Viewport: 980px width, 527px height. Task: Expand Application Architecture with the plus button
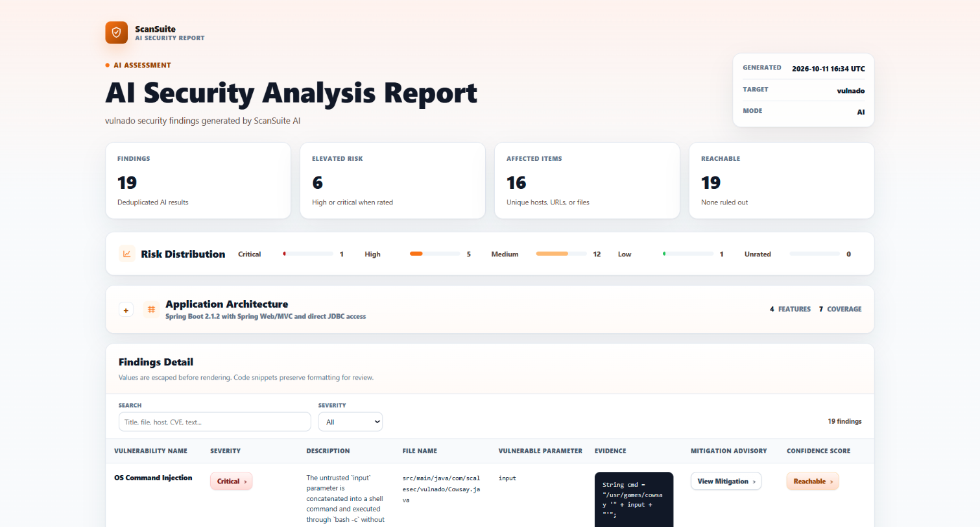126,310
